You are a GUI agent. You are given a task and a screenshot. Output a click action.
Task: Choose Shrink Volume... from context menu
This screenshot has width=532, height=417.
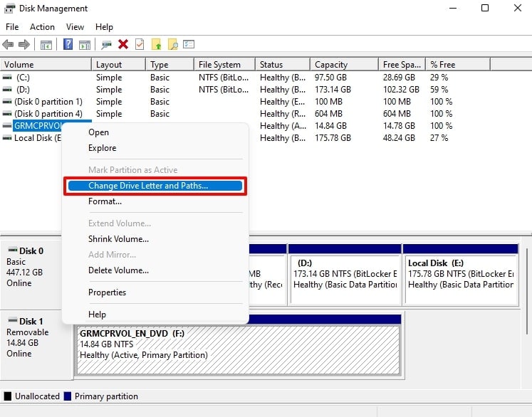[x=155, y=239]
